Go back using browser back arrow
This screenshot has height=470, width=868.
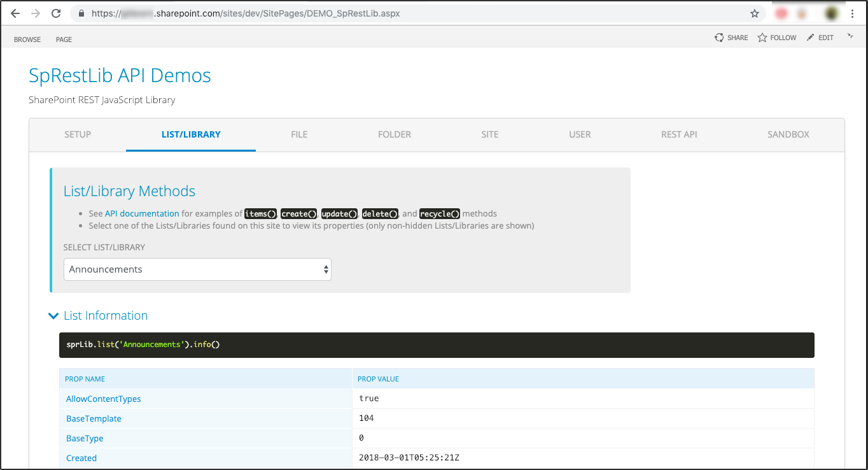pyautogui.click(x=15, y=13)
